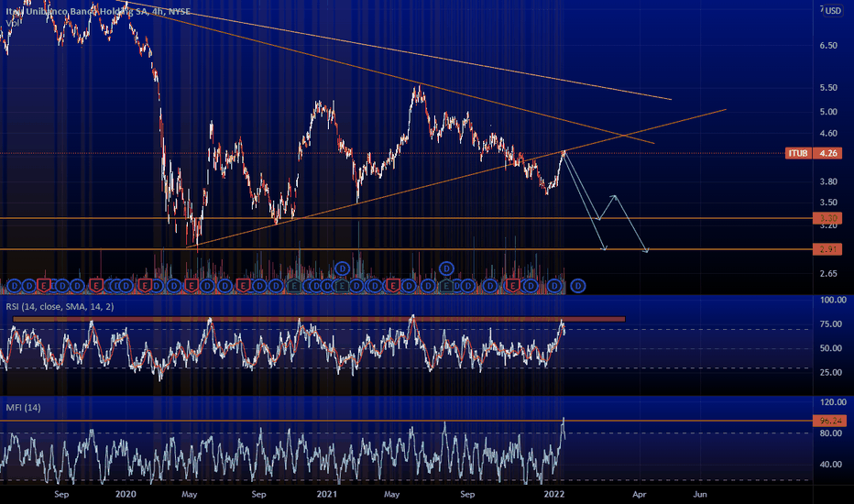Click the 6.50 price axis label
The height and width of the screenshot is (504, 854).
(828, 46)
